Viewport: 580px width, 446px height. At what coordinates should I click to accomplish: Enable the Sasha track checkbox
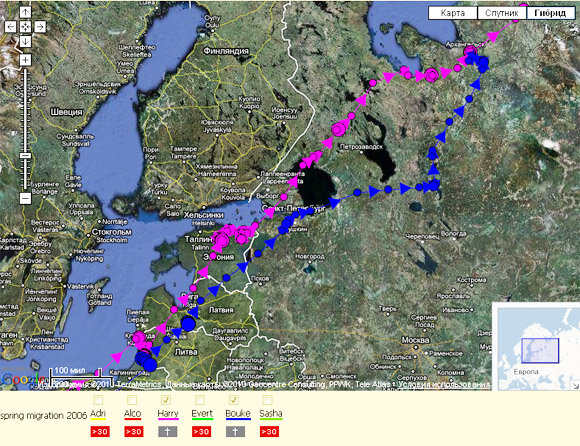[x=267, y=400]
